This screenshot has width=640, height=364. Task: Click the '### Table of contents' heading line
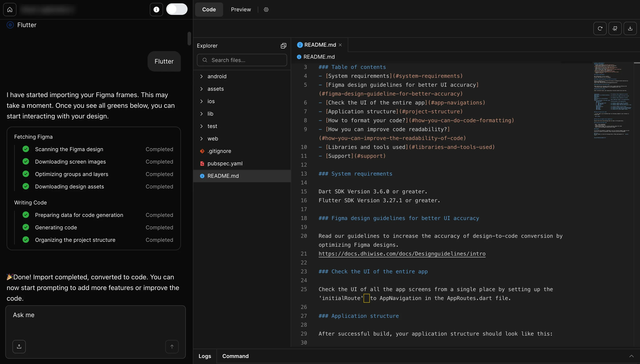coord(352,67)
